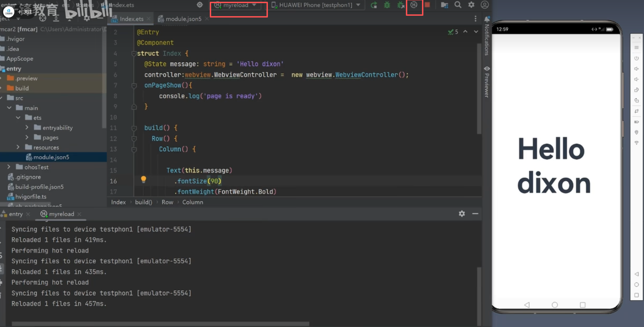
Task: Open the Previewer side panel
Action: (x=487, y=81)
